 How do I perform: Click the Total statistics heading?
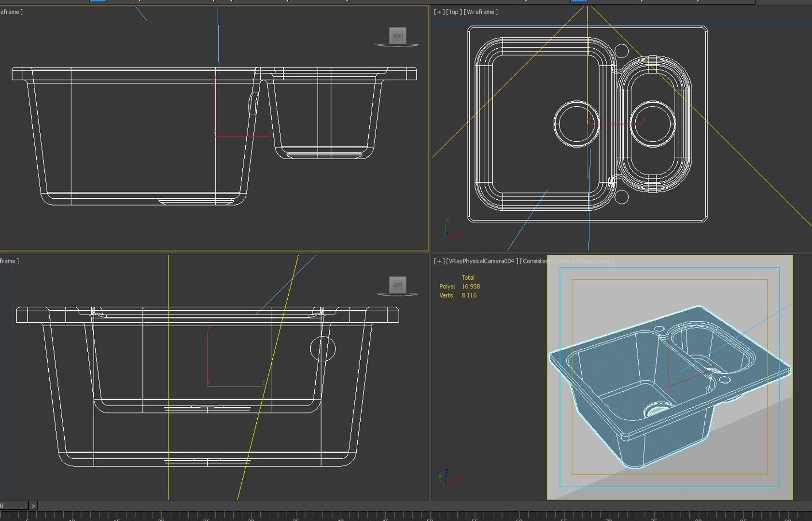pyautogui.click(x=468, y=277)
